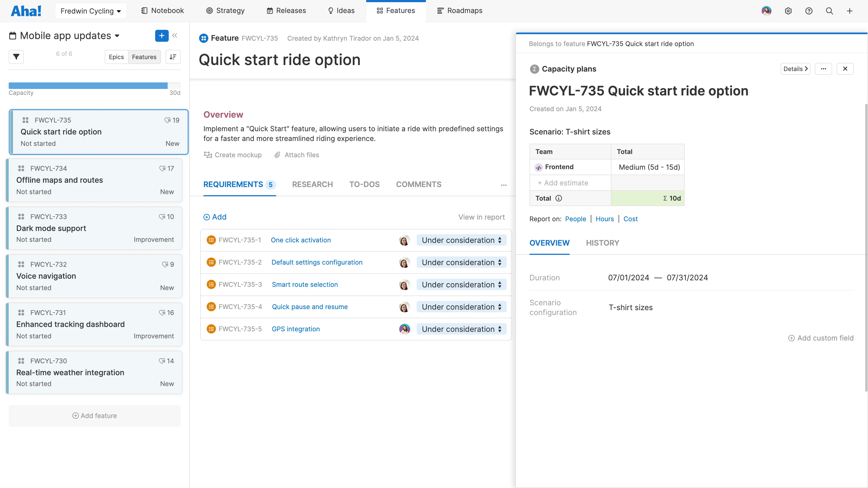This screenshot has height=488, width=868.
Task: Click the Details button
Action: [x=795, y=69]
